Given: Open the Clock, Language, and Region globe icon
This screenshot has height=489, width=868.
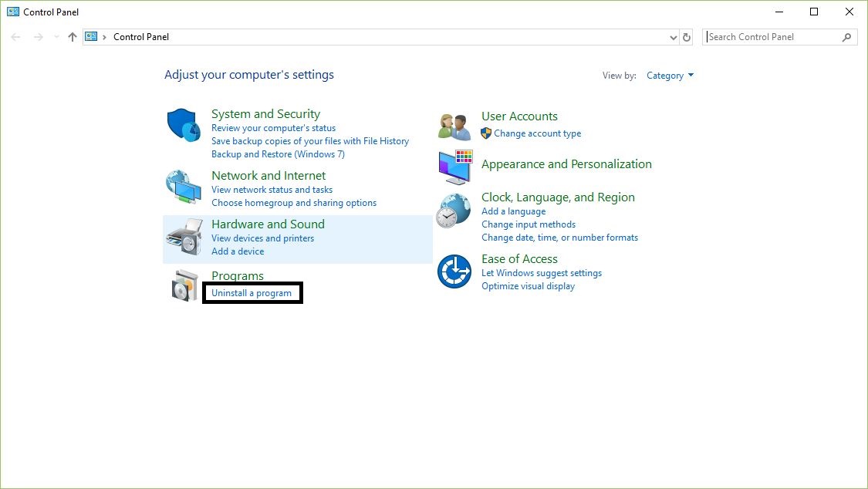Looking at the screenshot, I should pyautogui.click(x=454, y=211).
